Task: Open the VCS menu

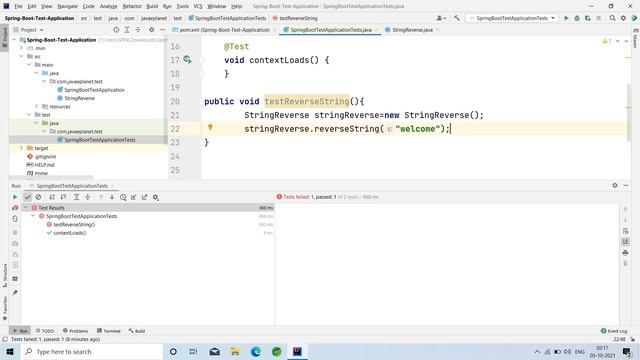Action: click(198, 6)
